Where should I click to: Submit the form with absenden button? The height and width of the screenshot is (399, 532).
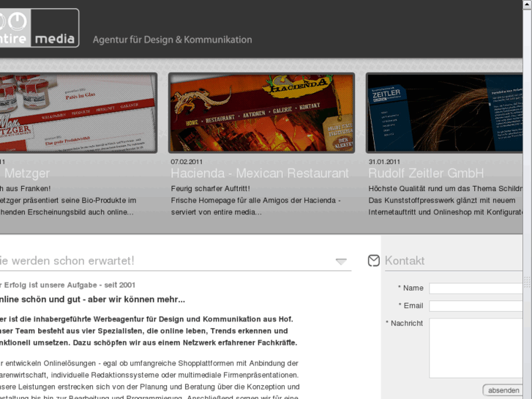(x=503, y=390)
